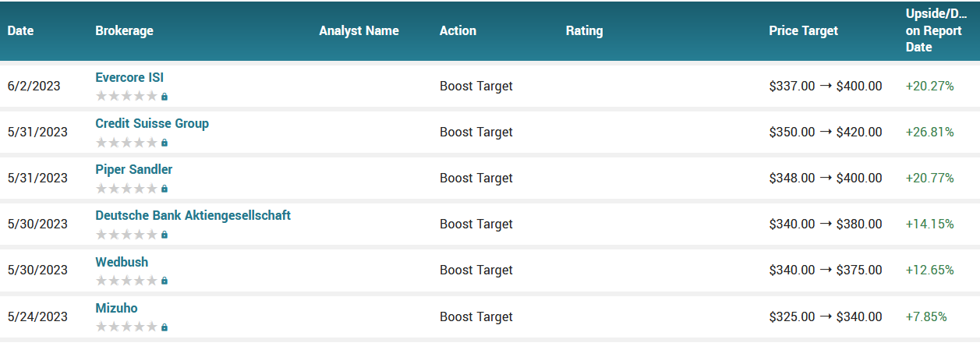The width and height of the screenshot is (980, 357).
Task: Sort by the Rating column header
Action: click(584, 31)
